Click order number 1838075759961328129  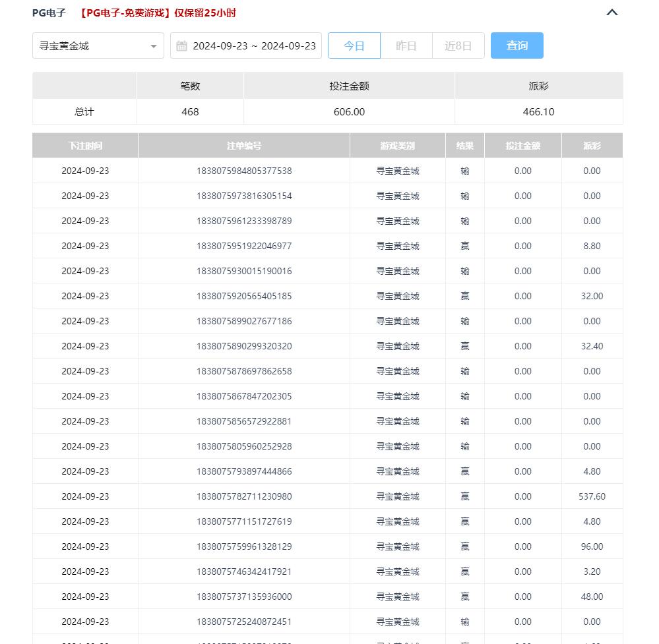243,546
